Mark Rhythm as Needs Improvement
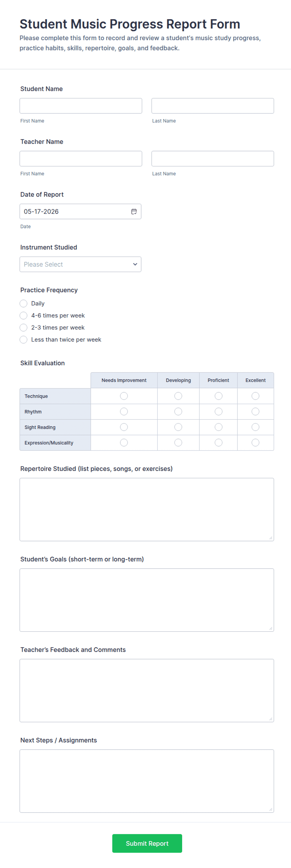Image resolution: width=291 pixels, height=868 pixels. tap(124, 411)
